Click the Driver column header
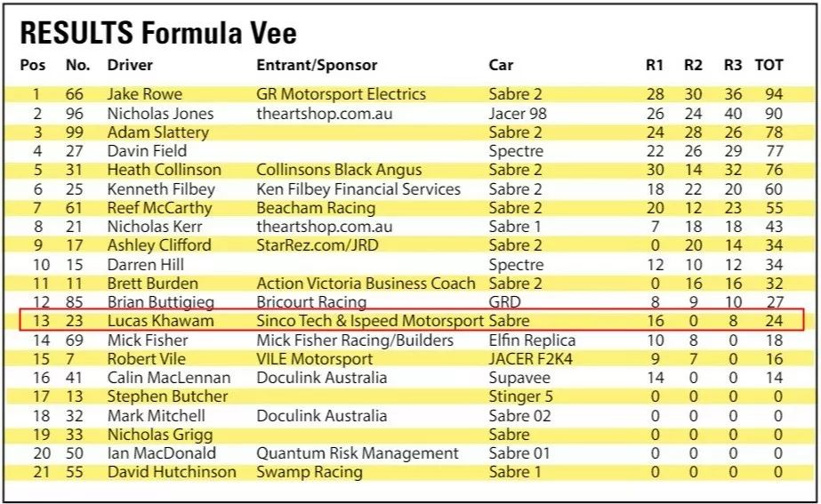821x504 pixels. point(130,65)
